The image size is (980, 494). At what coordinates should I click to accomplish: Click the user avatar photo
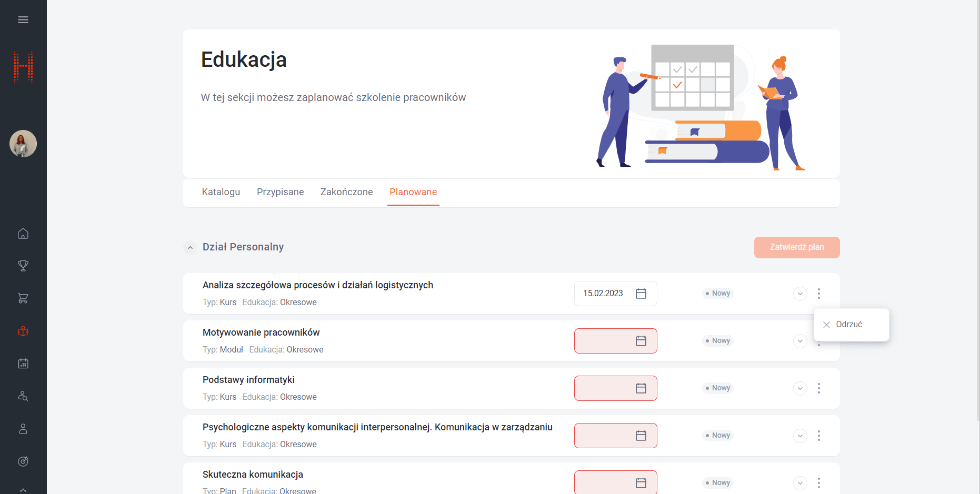[23, 144]
